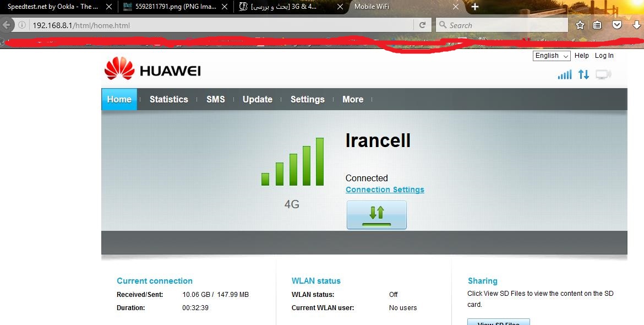Click the View SD Files button

(x=499, y=322)
